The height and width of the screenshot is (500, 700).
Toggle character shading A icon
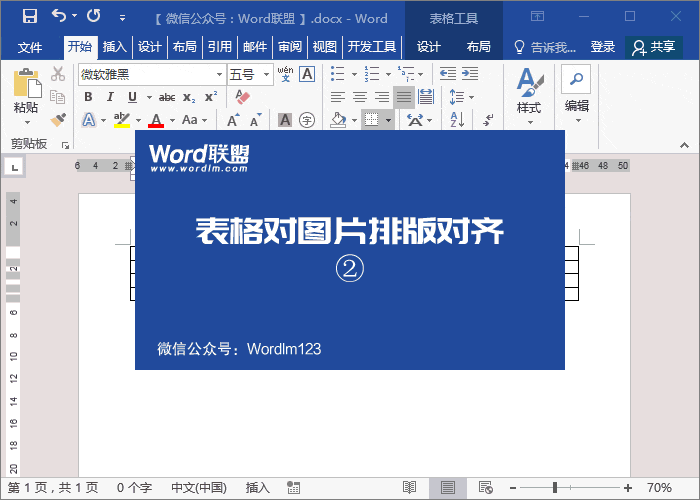coord(285,120)
